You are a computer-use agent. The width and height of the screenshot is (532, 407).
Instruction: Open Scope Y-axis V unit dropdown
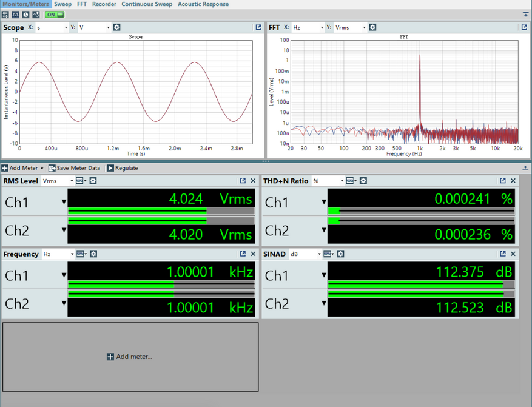click(x=95, y=27)
